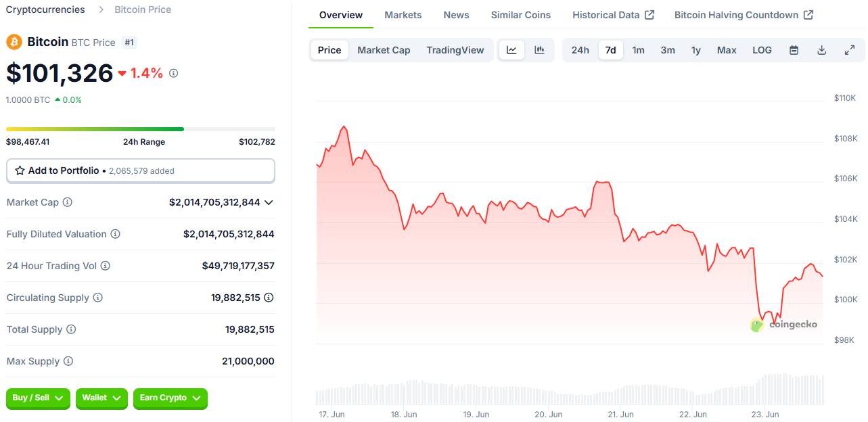The width and height of the screenshot is (868, 422).
Task: Click info icon beside 19,882,515 circulating value
Action: [269, 298]
